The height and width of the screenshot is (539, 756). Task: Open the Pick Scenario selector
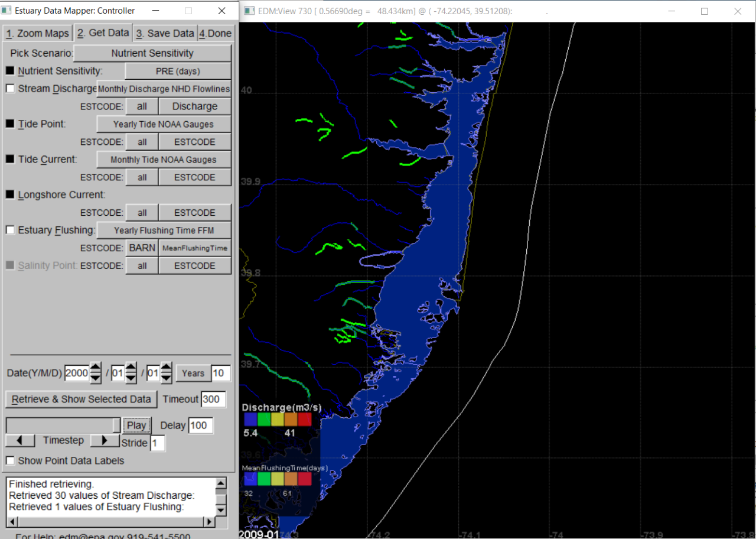152,53
